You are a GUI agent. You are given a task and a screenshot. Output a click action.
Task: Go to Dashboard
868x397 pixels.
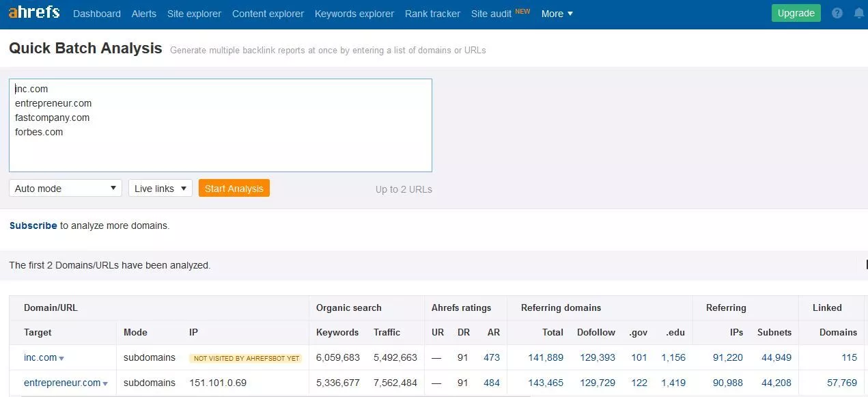pyautogui.click(x=97, y=14)
